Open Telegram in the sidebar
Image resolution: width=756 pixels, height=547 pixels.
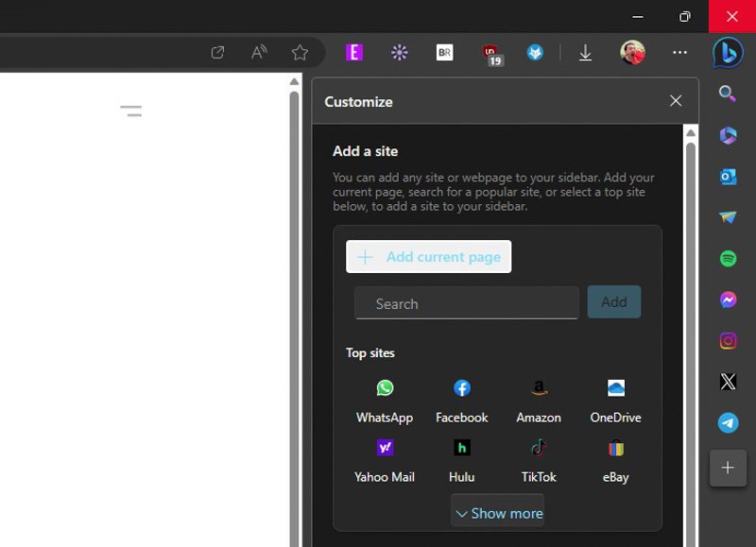[x=728, y=422]
